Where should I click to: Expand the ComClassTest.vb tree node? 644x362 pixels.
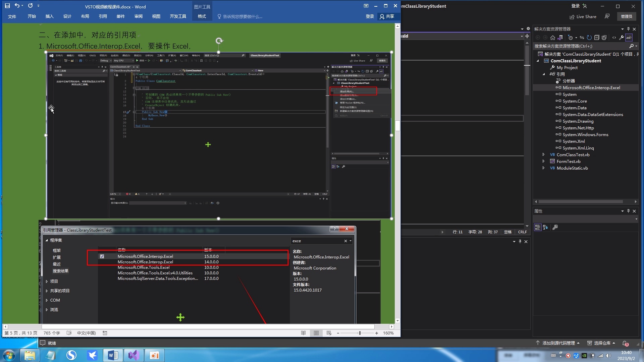(x=543, y=155)
